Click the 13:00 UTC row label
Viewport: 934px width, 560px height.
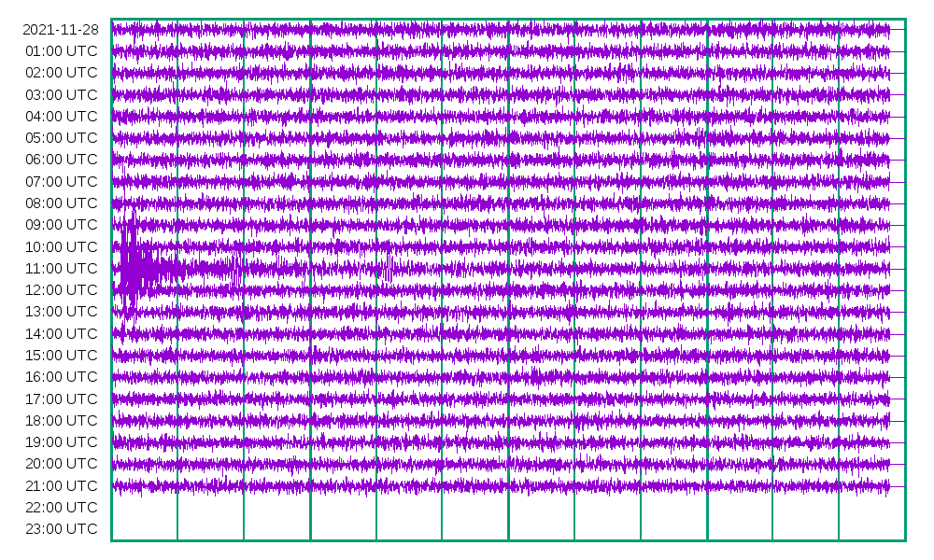click(x=61, y=312)
